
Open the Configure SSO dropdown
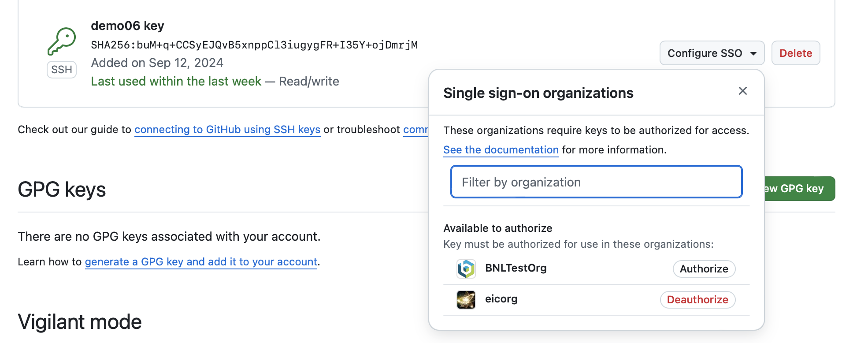coord(712,53)
